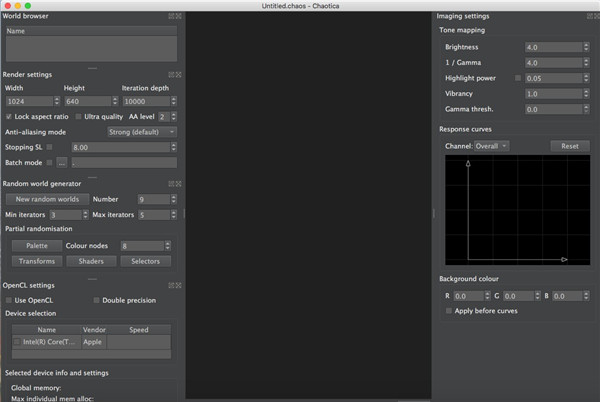Click the Palette randomisation button
The height and width of the screenshot is (402, 600).
36,245
